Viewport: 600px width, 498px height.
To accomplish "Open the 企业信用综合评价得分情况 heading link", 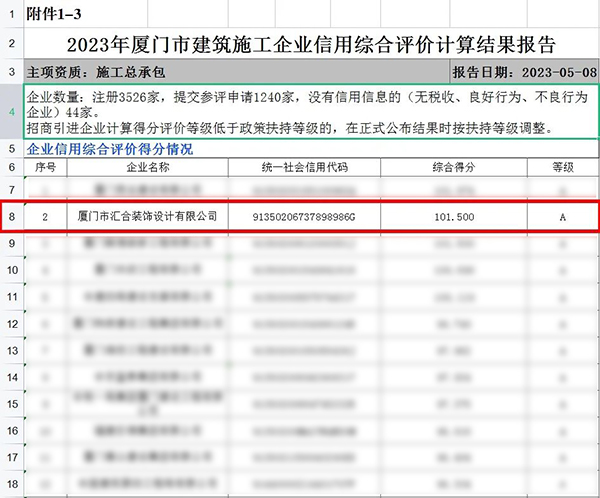I will pyautogui.click(x=109, y=149).
